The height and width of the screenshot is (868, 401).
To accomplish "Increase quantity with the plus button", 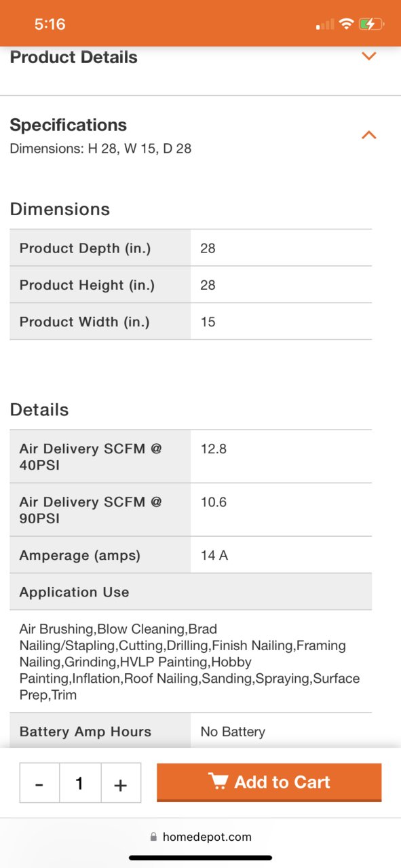I will pyautogui.click(x=121, y=783).
